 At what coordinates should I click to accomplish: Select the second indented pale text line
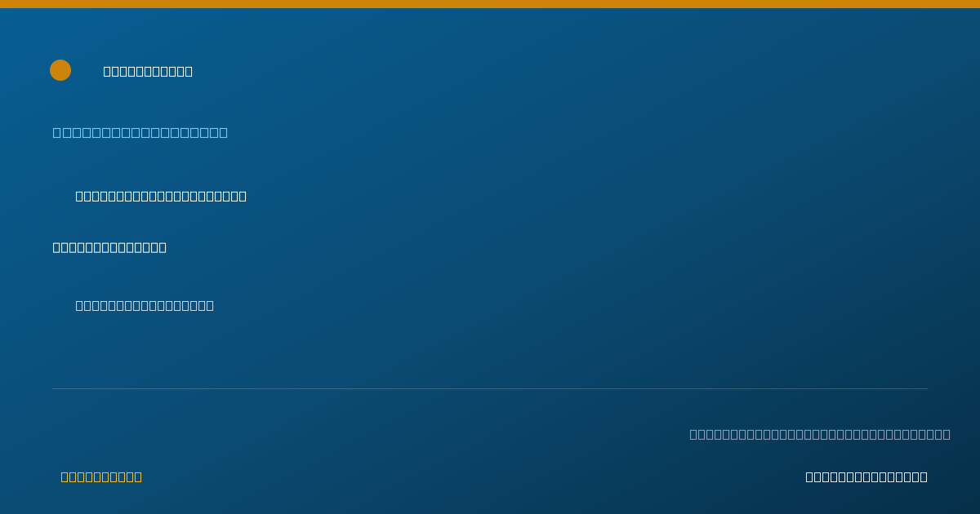pos(145,305)
